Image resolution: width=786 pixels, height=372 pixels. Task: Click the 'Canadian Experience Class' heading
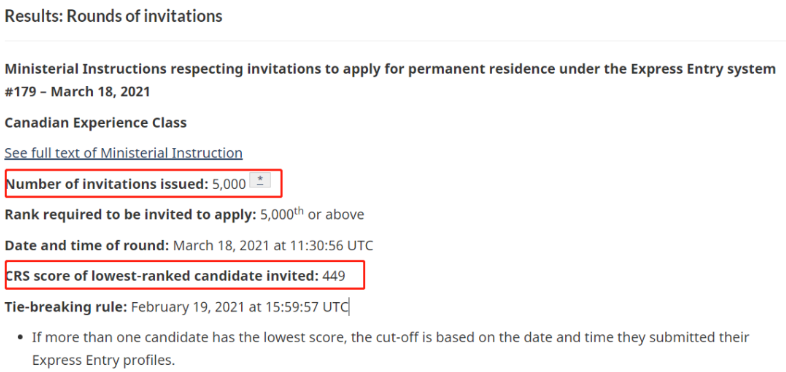click(x=96, y=123)
